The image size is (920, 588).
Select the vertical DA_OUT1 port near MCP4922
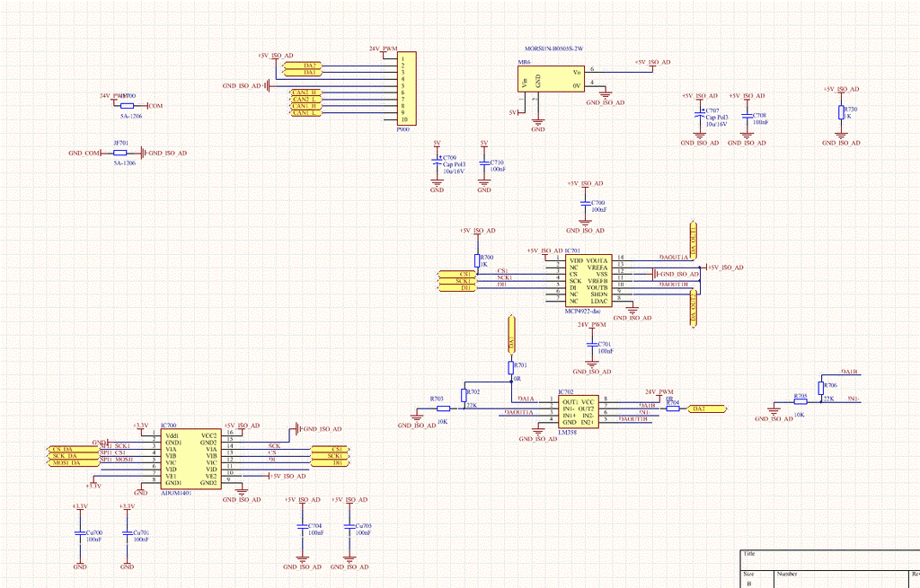(x=693, y=238)
